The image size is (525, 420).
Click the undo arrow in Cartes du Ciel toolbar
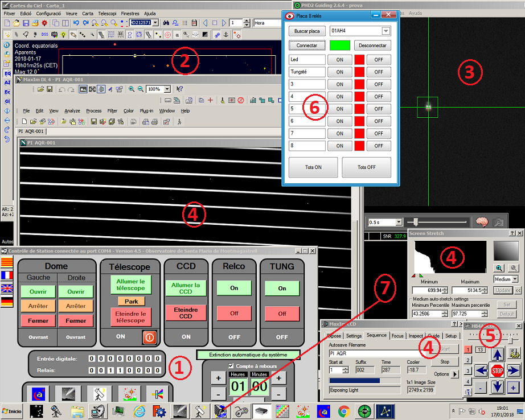click(x=76, y=23)
